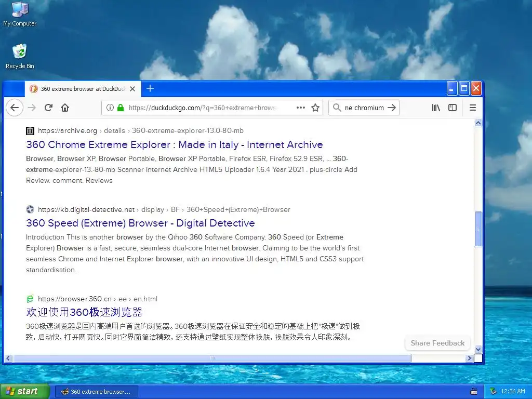
Task: Click the horizontal scrollbar left arrow
Action: [8, 358]
